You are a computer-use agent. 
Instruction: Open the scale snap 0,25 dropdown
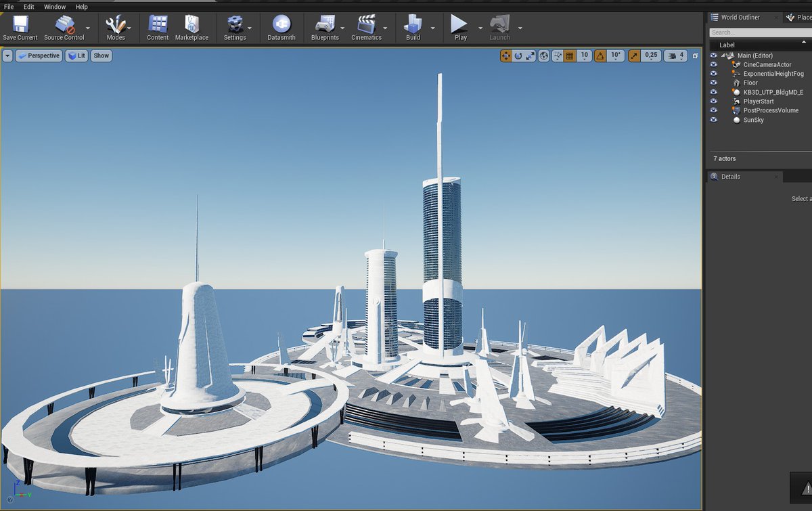651,55
